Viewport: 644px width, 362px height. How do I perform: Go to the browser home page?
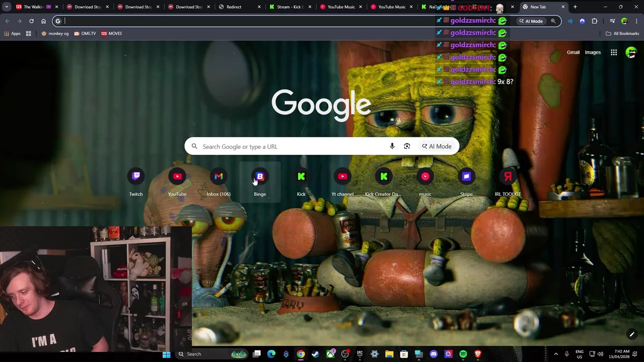(43, 21)
